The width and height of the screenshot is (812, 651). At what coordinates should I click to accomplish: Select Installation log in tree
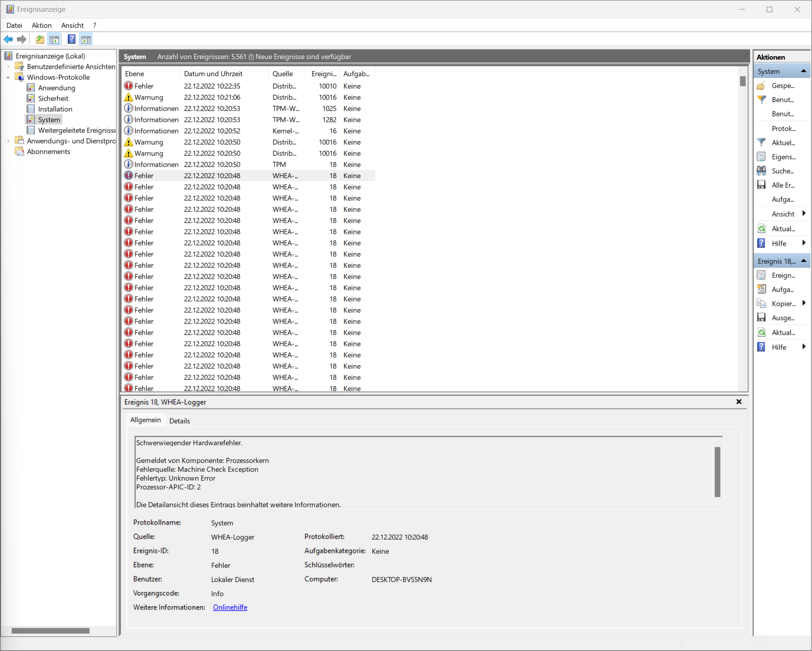pos(55,109)
